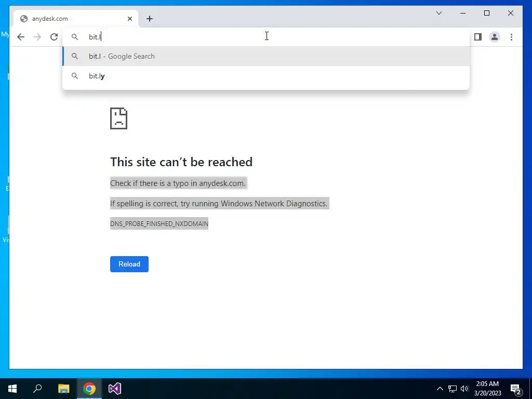Close the anydesk.com tab

click(129, 19)
